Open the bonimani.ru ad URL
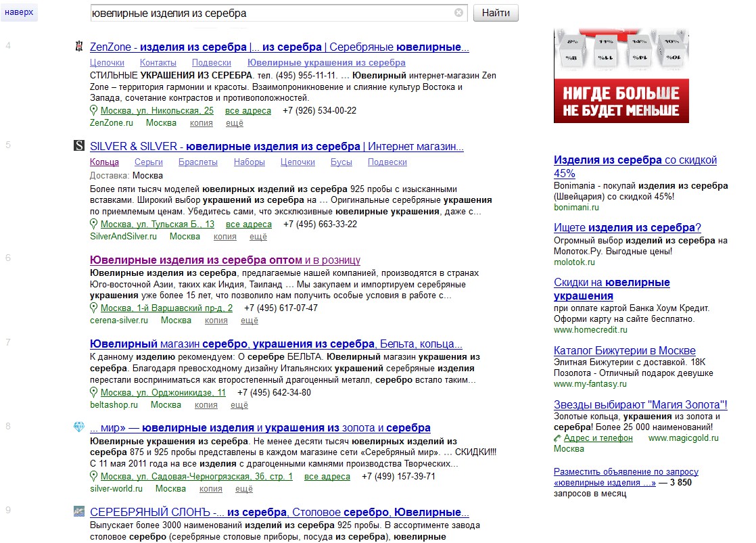Image resolution: width=756 pixels, height=543 pixels. point(576,208)
